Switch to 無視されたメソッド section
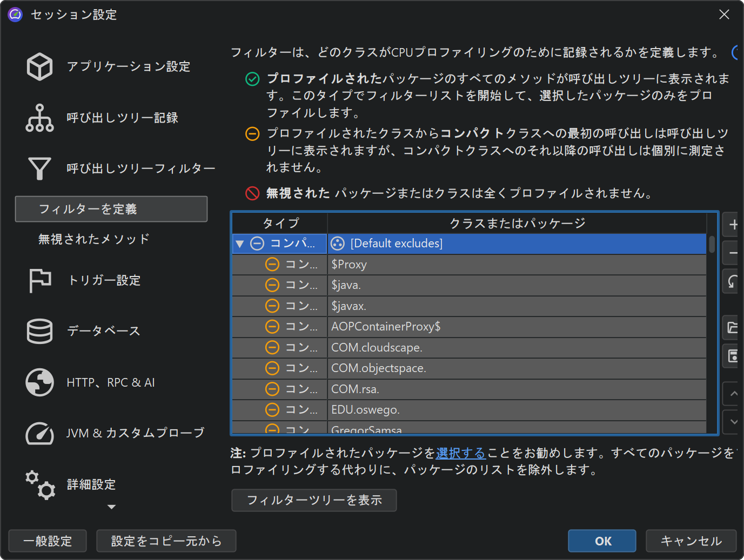The width and height of the screenshot is (744, 560). 93,239
